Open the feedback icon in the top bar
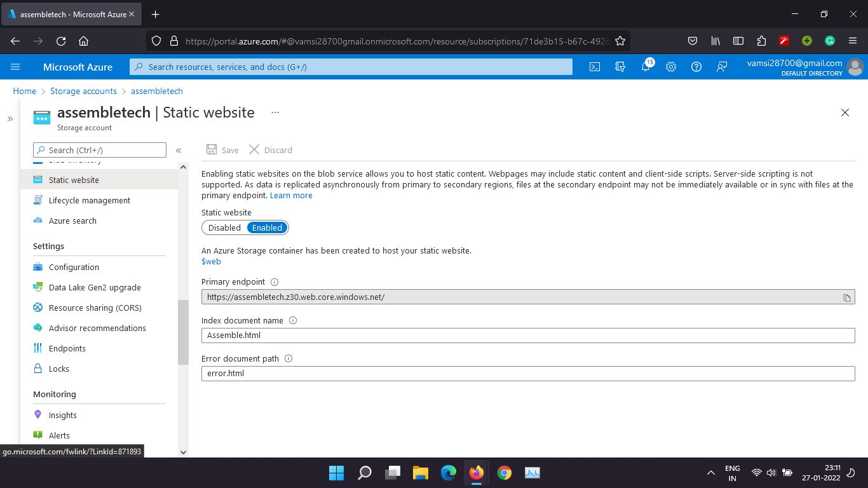Viewport: 868px width, 488px height. click(722, 66)
